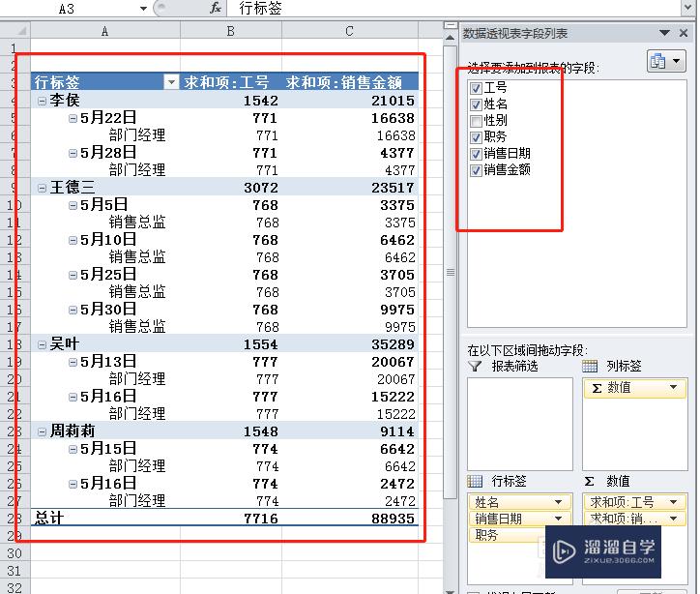This screenshot has height=594, width=700.
Task: Open the 销售日期 row field dropdown
Action: click(558, 519)
